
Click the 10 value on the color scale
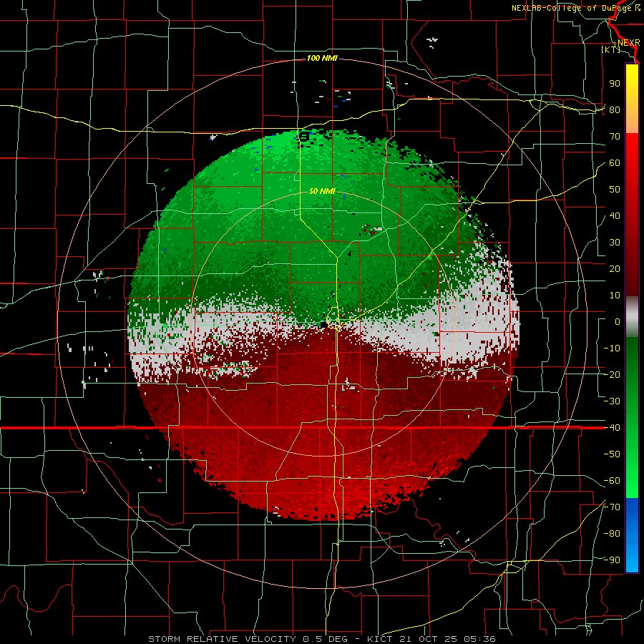(615, 296)
